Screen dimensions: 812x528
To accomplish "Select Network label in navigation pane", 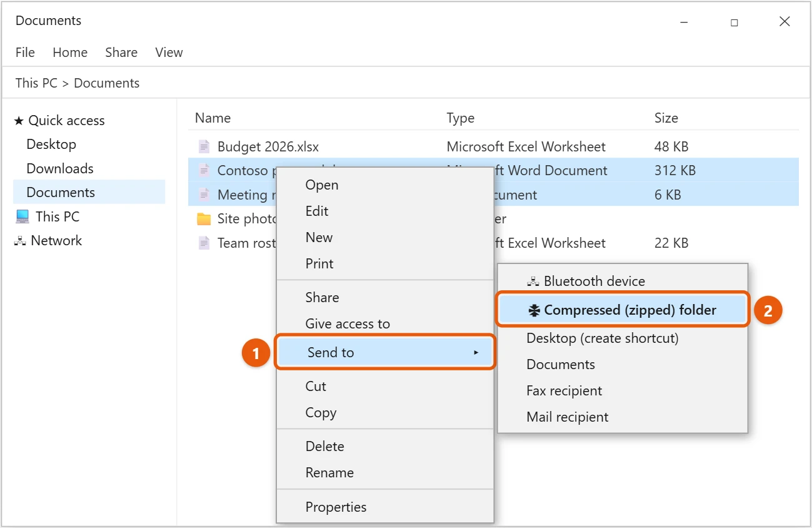I will (56, 241).
